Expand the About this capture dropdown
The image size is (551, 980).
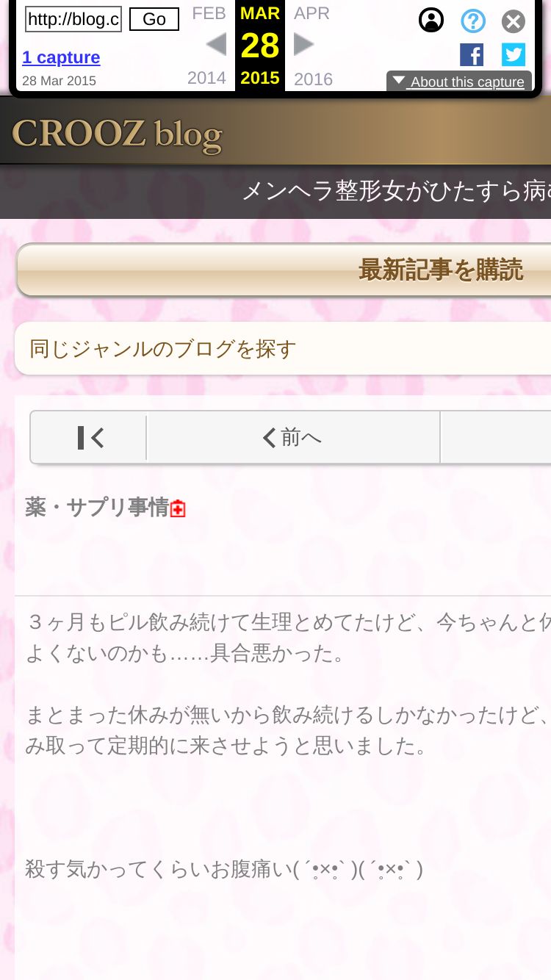click(x=459, y=82)
